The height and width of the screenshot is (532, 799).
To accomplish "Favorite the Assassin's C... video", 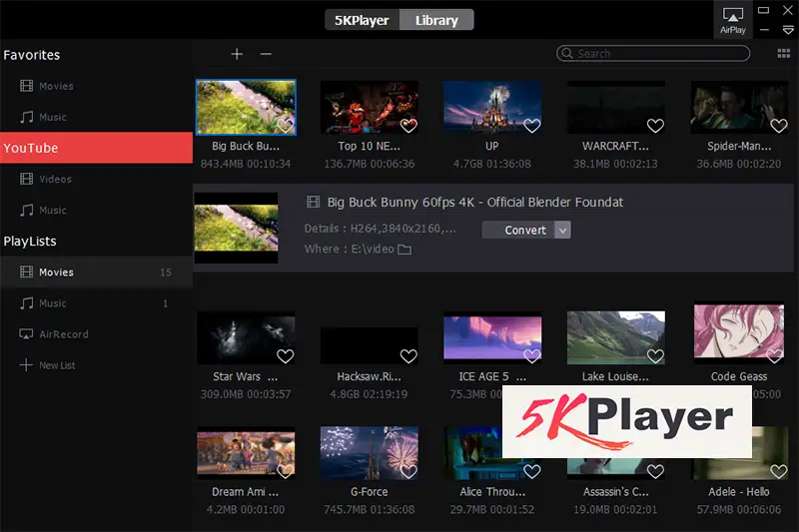I will coord(655,471).
